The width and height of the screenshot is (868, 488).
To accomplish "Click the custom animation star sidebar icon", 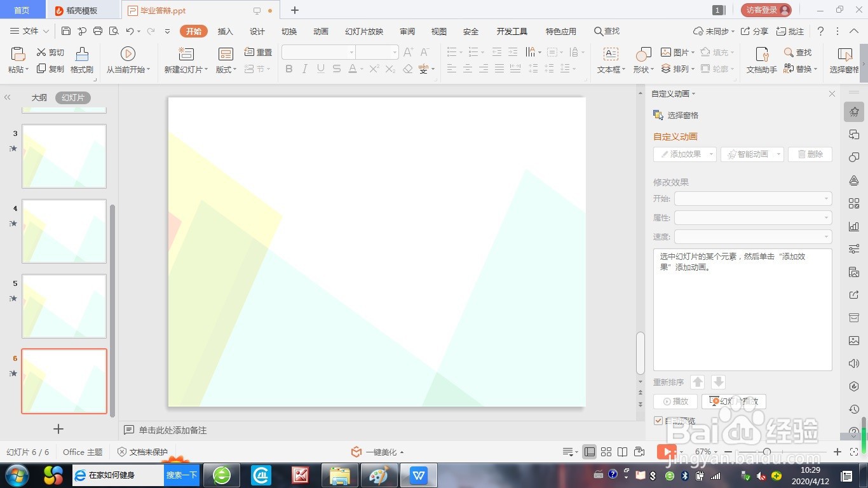I will tap(854, 112).
